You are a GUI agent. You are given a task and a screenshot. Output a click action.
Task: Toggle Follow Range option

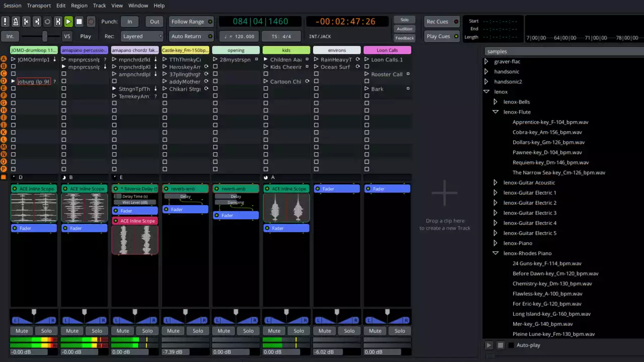tap(191, 22)
